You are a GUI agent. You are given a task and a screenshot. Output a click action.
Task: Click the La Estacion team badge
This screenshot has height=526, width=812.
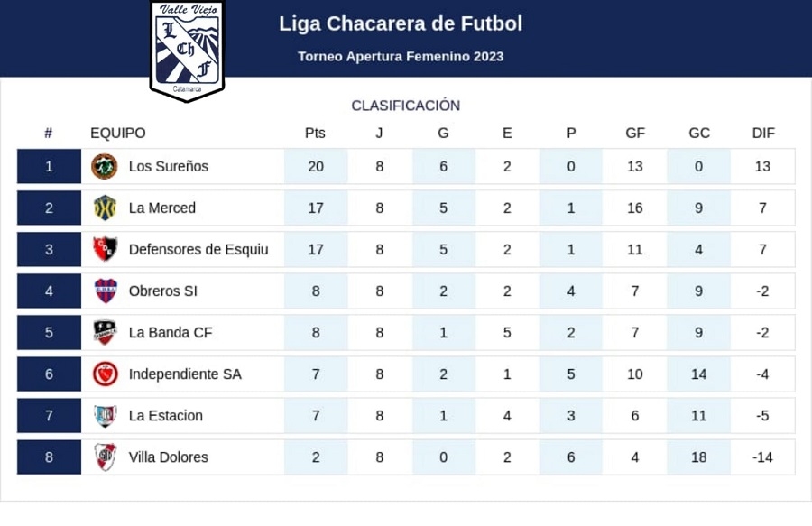(105, 416)
